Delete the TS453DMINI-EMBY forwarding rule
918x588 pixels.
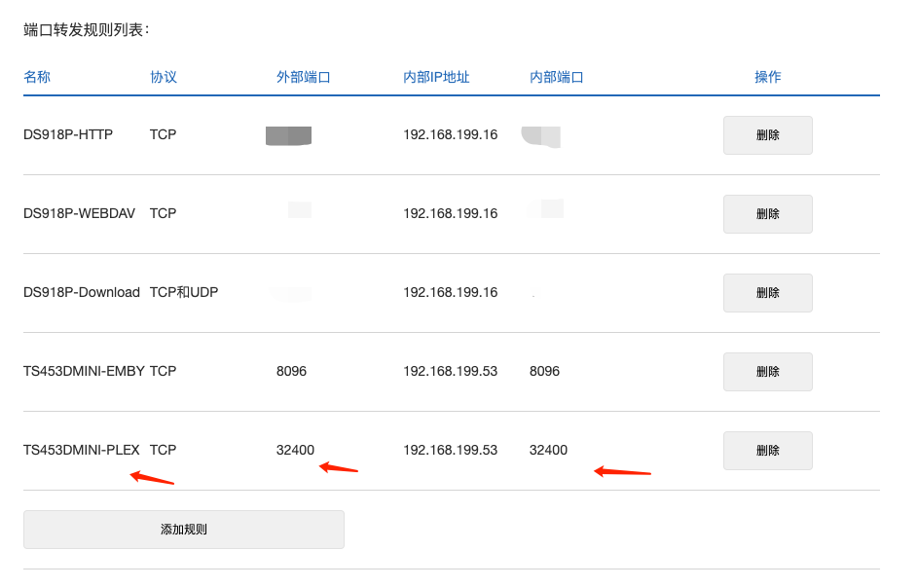pos(767,371)
